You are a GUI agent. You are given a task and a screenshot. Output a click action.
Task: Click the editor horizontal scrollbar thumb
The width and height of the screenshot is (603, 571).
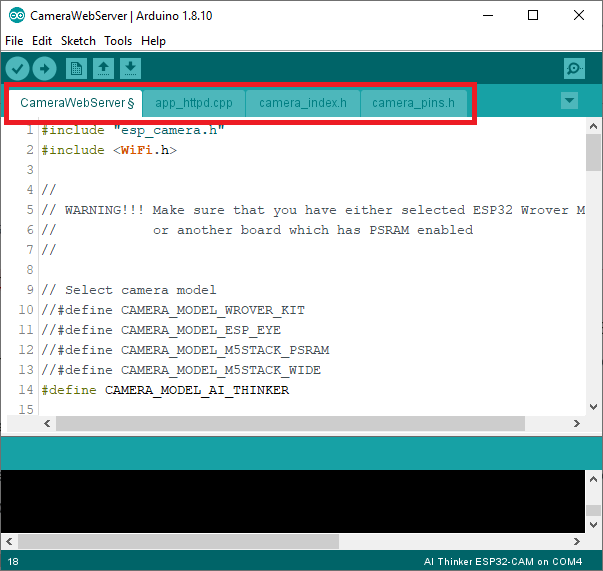tap(290, 423)
